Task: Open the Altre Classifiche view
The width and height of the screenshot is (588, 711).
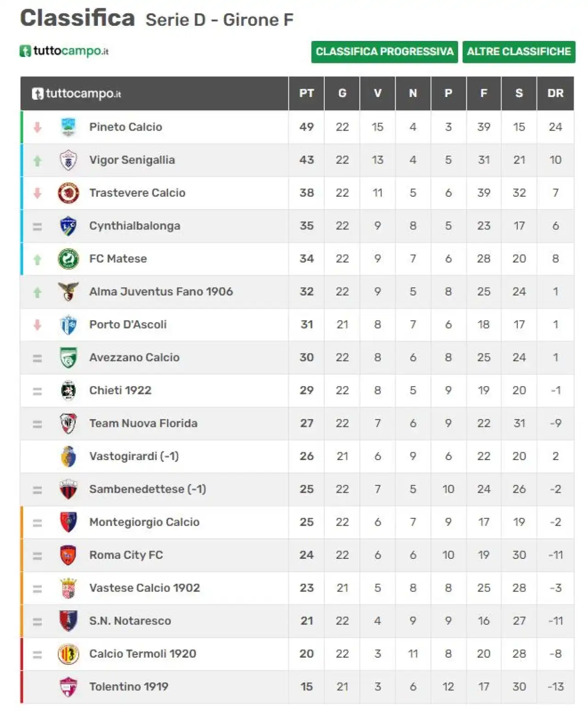Action: point(519,51)
